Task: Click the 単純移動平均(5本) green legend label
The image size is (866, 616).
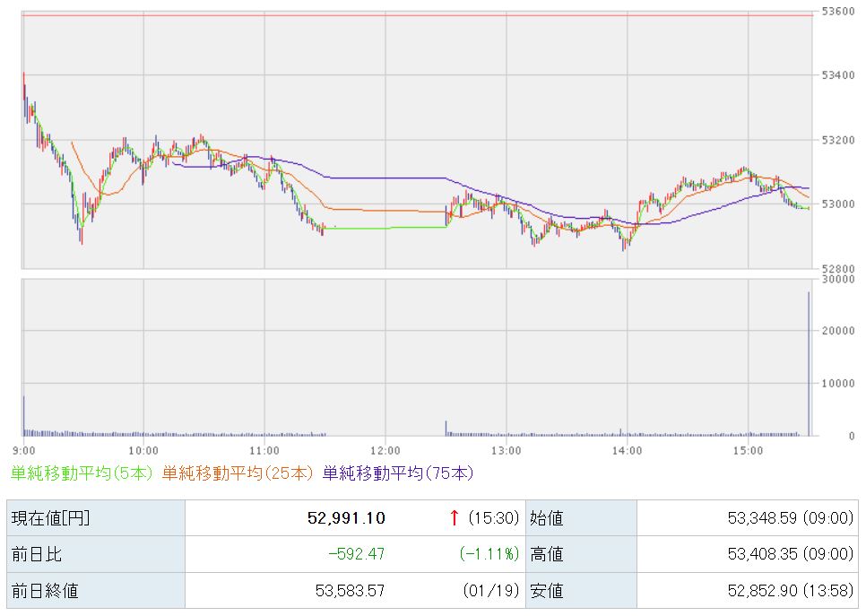Action: coord(82,473)
